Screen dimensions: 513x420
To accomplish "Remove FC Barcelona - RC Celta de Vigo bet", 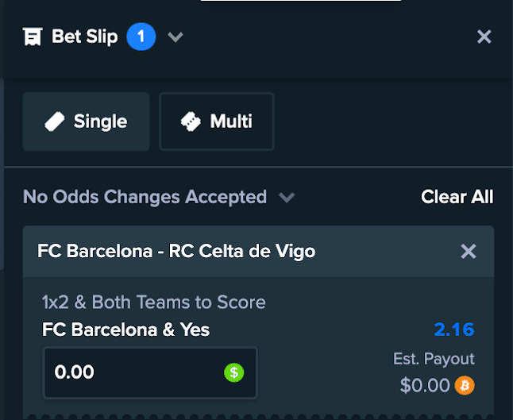I will tap(469, 252).
